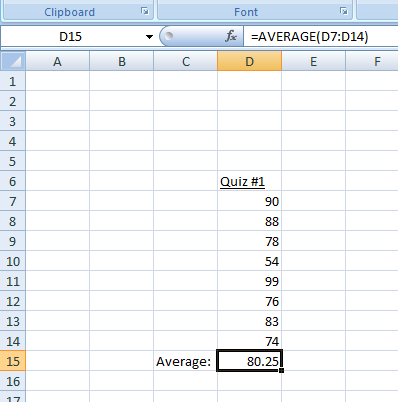Select row 8 header
The height and width of the screenshot is (402, 398).
(13, 221)
